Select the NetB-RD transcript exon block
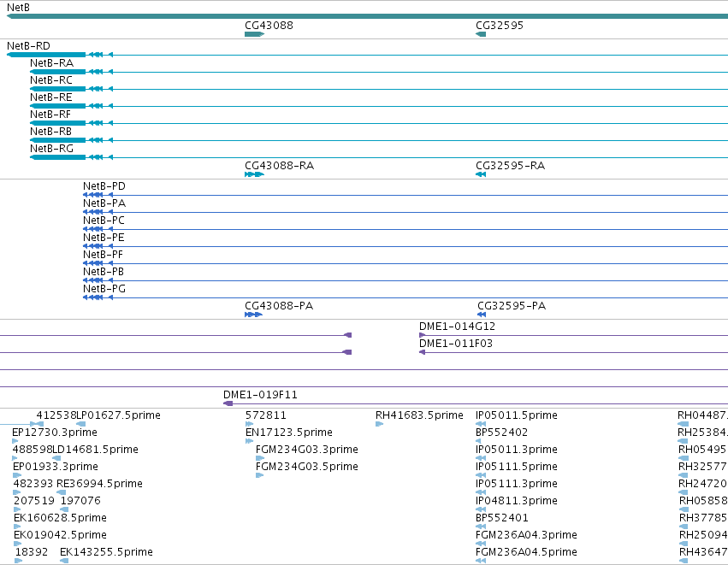Screen dimensions: 728x565 coord(46,55)
